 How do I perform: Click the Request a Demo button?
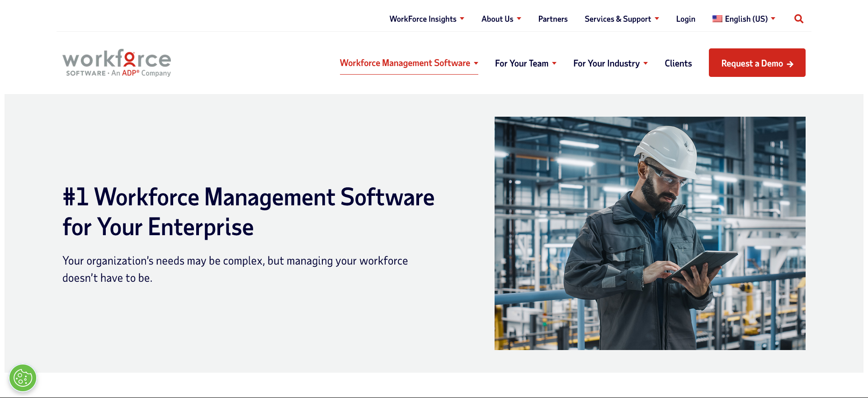(757, 62)
